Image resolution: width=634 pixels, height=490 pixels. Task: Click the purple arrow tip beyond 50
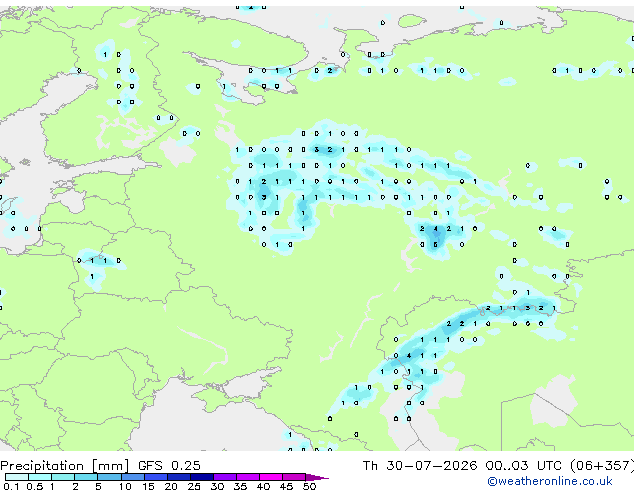(x=317, y=477)
